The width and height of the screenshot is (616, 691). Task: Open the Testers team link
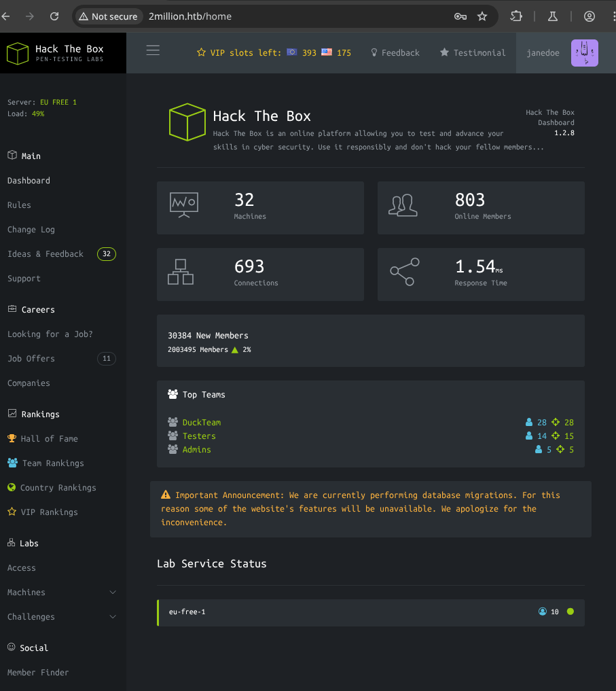(199, 436)
